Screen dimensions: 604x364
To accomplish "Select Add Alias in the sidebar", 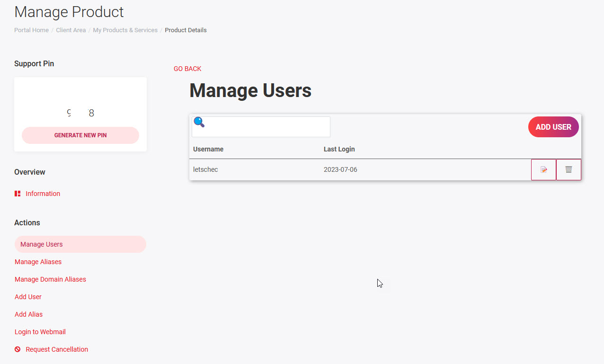I will click(x=28, y=314).
